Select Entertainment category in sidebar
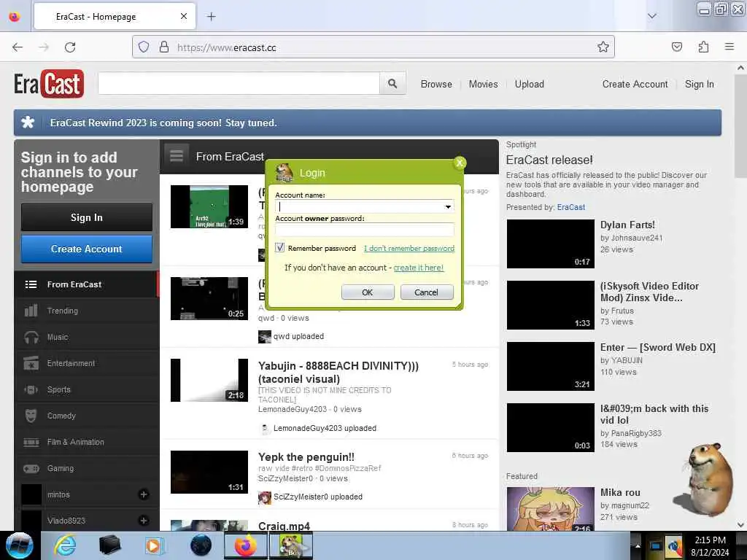This screenshot has height=560, width=747. tap(87, 363)
